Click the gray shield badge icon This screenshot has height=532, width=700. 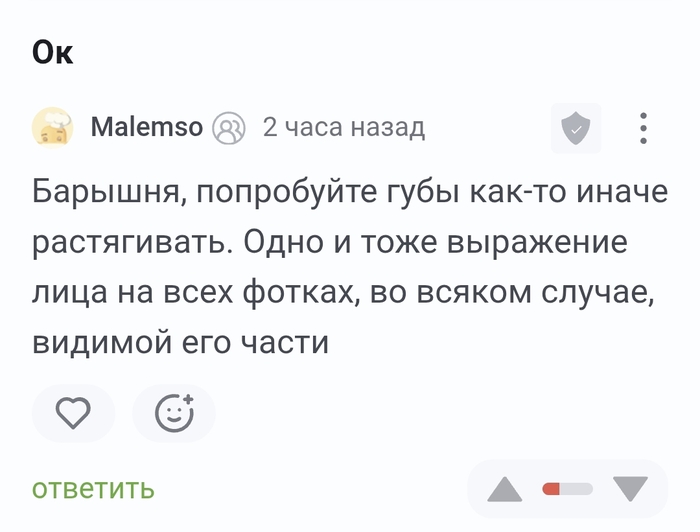pyautogui.click(x=575, y=128)
